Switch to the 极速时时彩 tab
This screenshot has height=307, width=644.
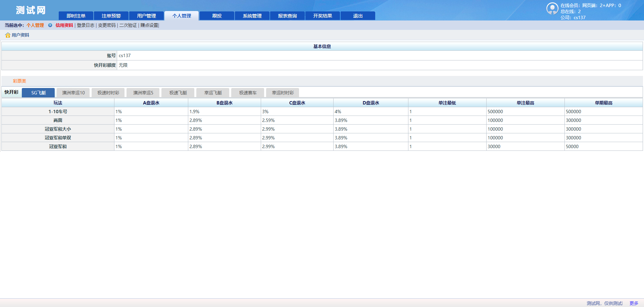pos(108,93)
